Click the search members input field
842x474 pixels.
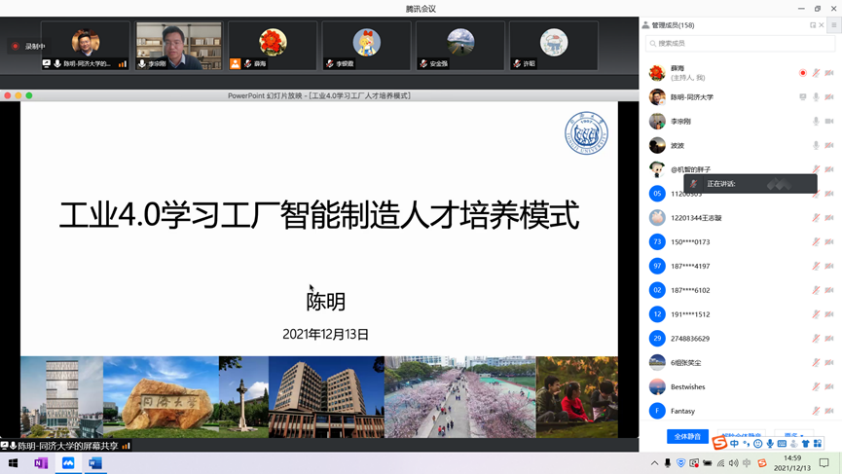[740, 44]
